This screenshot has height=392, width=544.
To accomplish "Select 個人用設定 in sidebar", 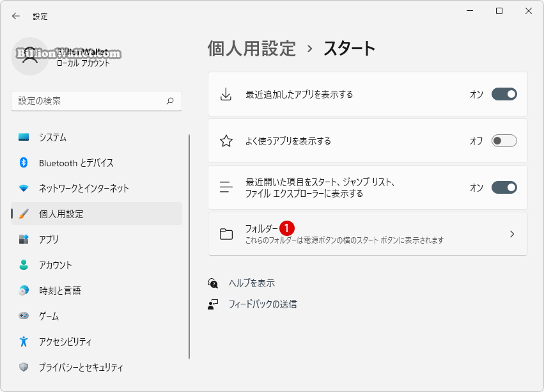I will 97,214.
